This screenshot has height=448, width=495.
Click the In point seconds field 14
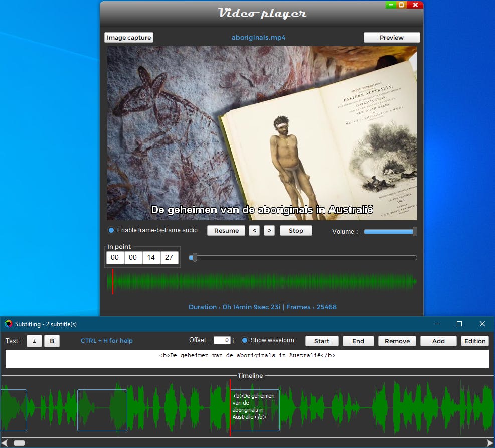151,258
